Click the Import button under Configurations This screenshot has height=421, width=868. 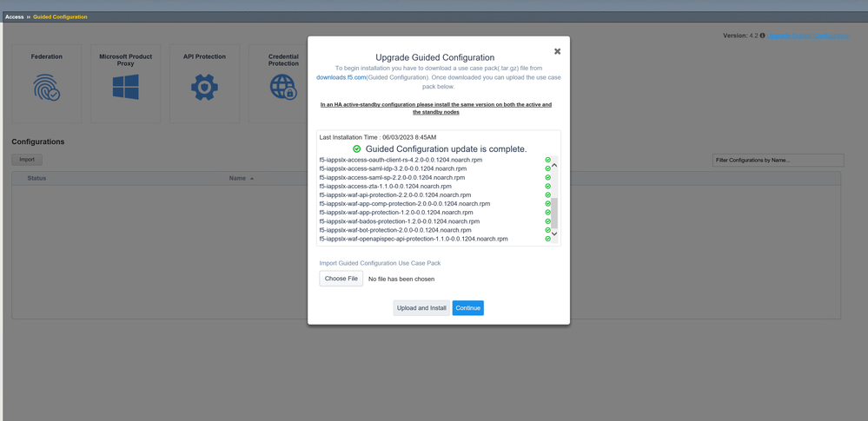(x=27, y=160)
